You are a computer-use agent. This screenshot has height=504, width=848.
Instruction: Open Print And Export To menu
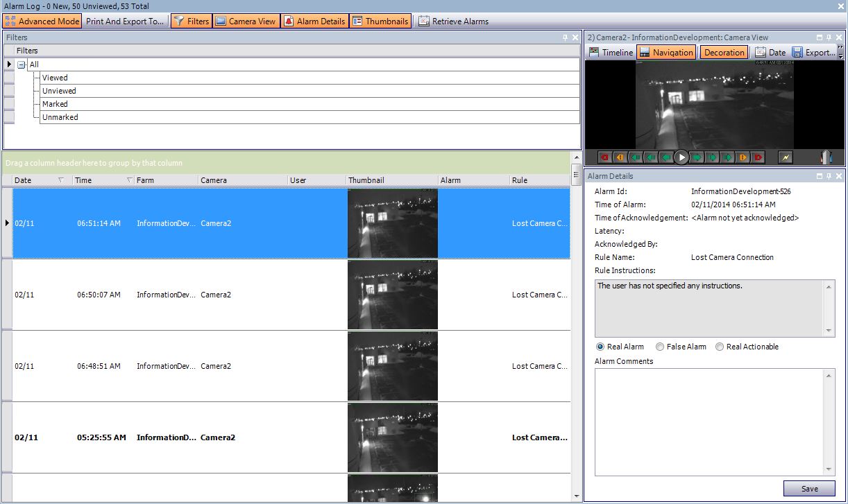[x=125, y=21]
